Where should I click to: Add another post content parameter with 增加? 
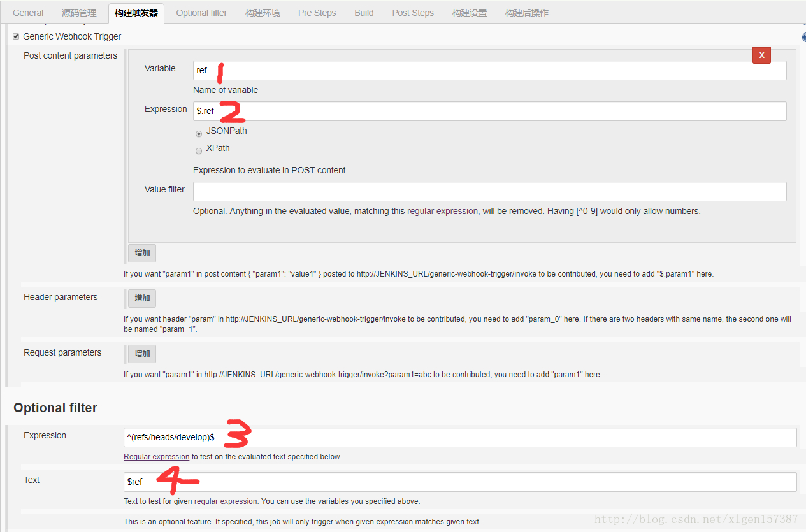click(142, 253)
